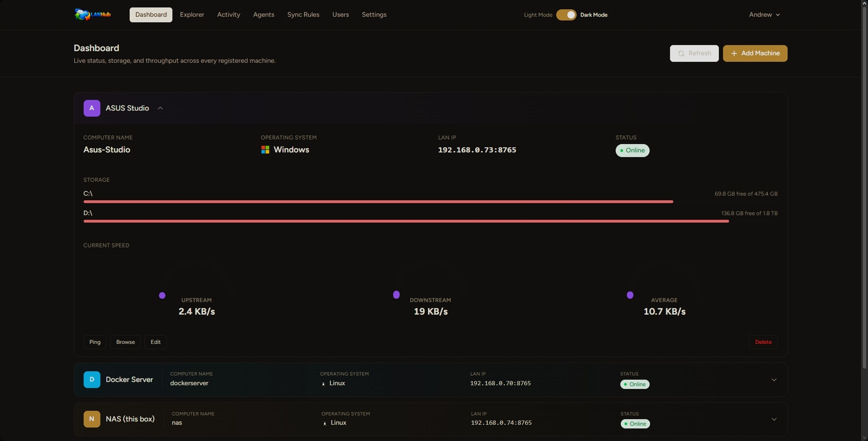Go to the Explorer tab
Viewport: 868px width, 441px height.
[192, 15]
